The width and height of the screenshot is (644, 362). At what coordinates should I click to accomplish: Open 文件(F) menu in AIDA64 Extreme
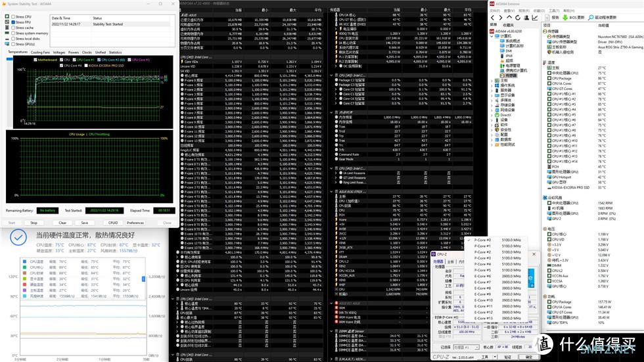point(495,11)
